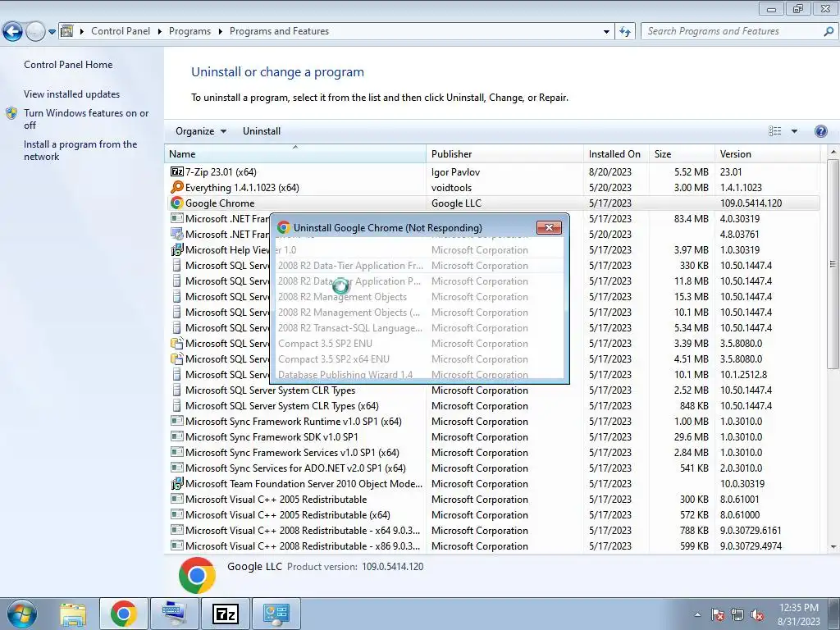Viewport: 840px width, 630px height.
Task: Open the Help question mark icon
Action: click(820, 131)
